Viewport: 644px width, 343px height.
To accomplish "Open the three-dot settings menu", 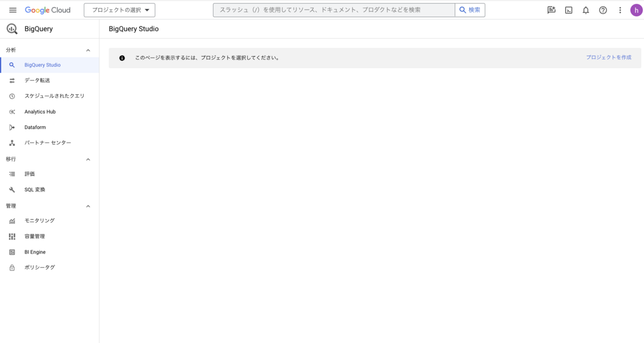I will point(620,10).
